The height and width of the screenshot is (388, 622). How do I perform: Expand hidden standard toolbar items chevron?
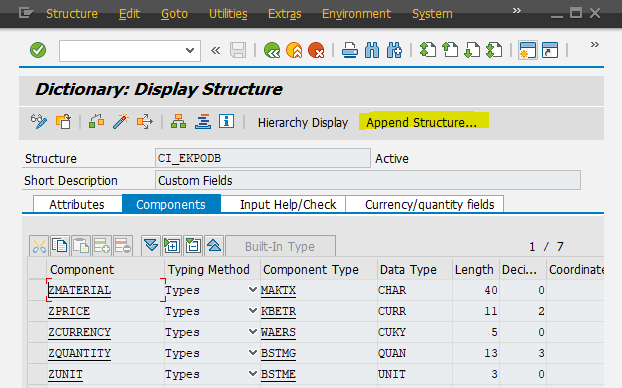(594, 44)
